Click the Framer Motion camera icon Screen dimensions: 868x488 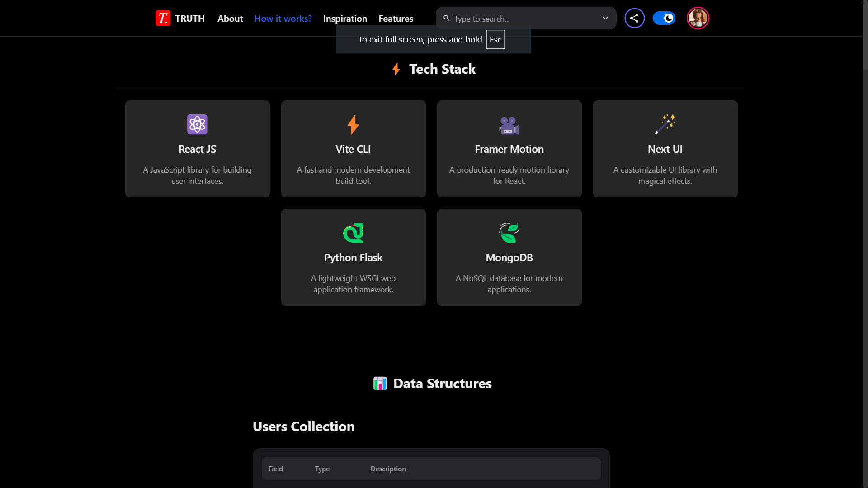pyautogui.click(x=509, y=125)
